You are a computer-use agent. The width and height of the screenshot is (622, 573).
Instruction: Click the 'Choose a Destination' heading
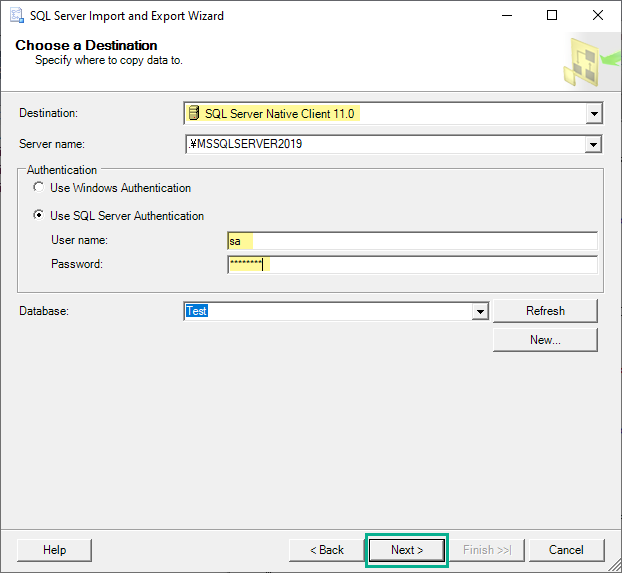(x=86, y=45)
